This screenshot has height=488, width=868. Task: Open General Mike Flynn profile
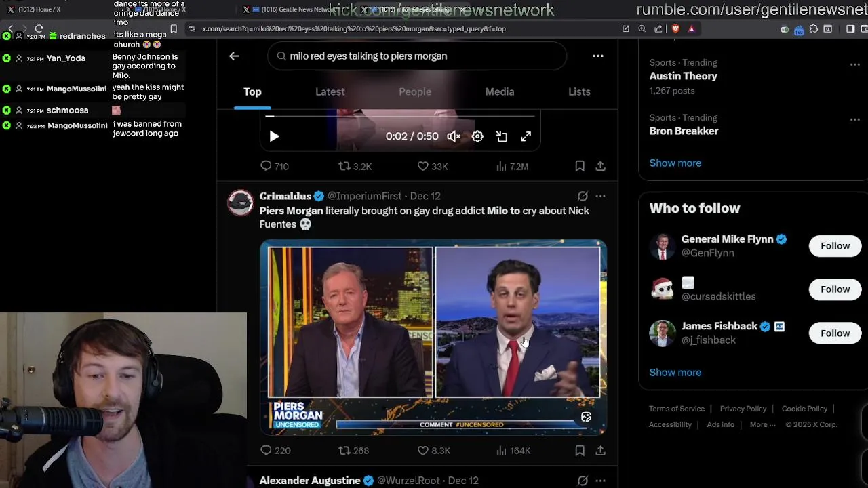728,239
